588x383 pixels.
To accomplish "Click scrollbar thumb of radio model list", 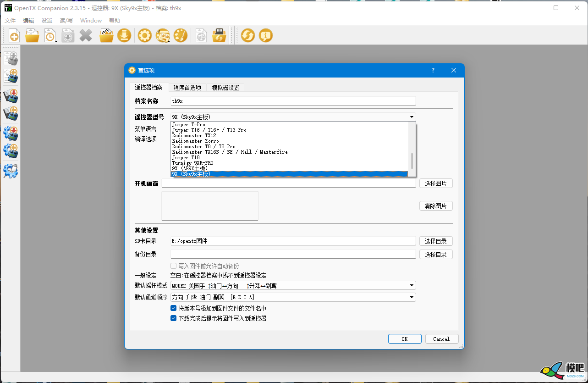I will 412,161.
